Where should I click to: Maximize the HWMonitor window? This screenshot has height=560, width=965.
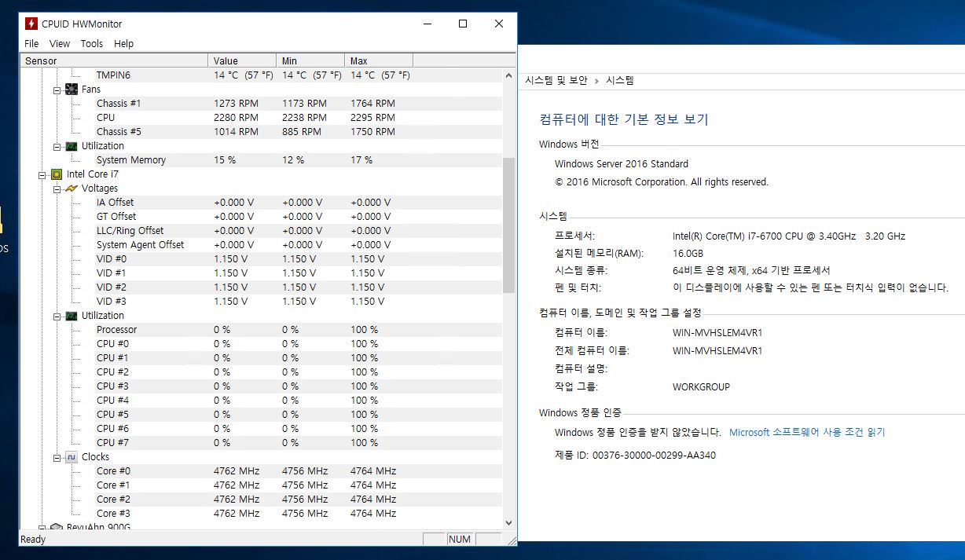click(463, 24)
